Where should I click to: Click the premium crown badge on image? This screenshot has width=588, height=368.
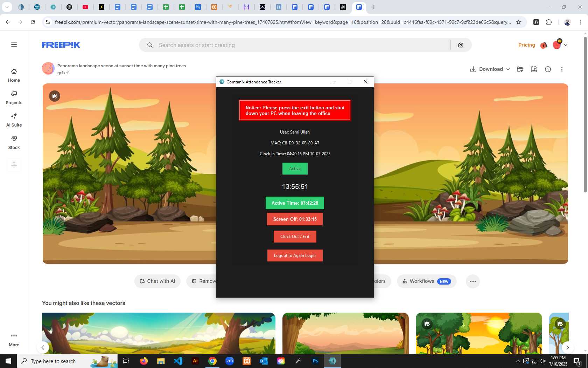click(x=55, y=96)
